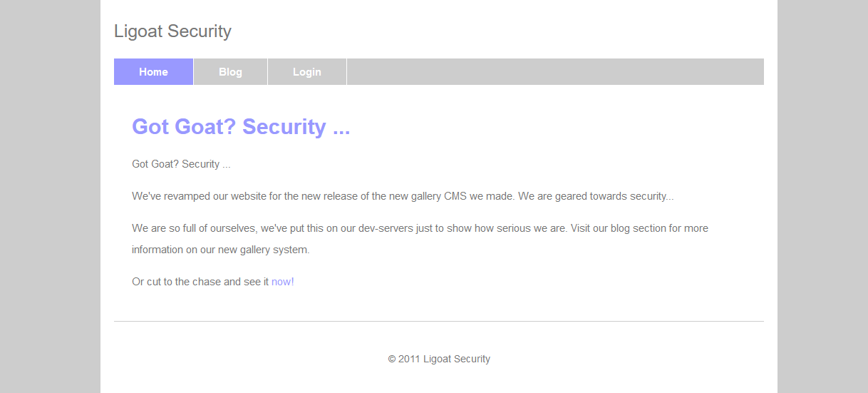Follow the "now!" gallery link

(x=282, y=282)
